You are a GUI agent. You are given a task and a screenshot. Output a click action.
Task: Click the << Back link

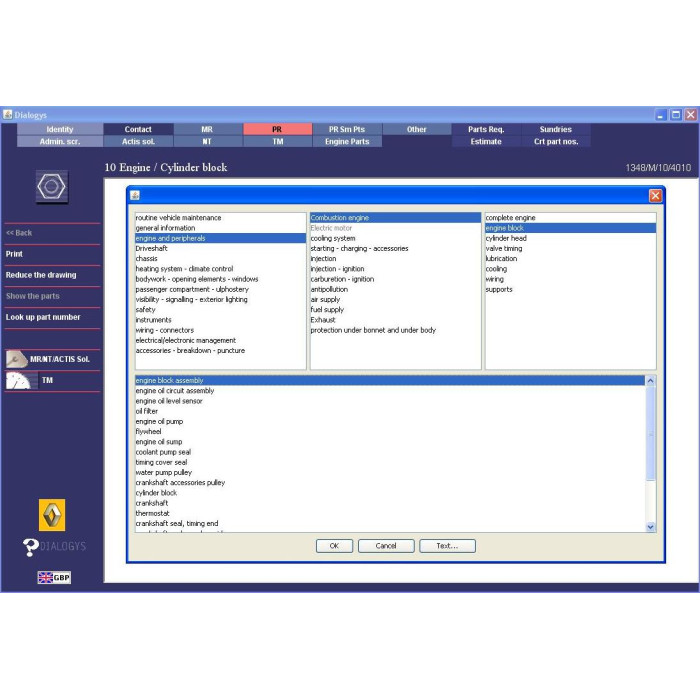19,233
